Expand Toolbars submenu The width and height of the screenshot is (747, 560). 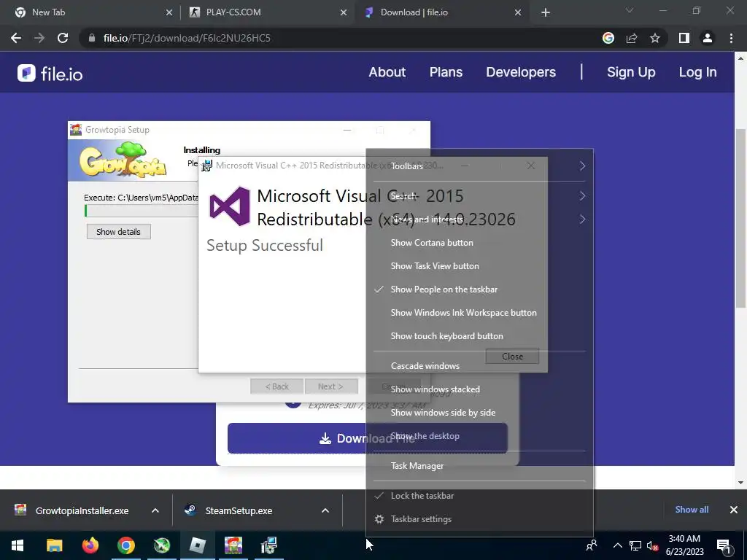click(x=479, y=166)
